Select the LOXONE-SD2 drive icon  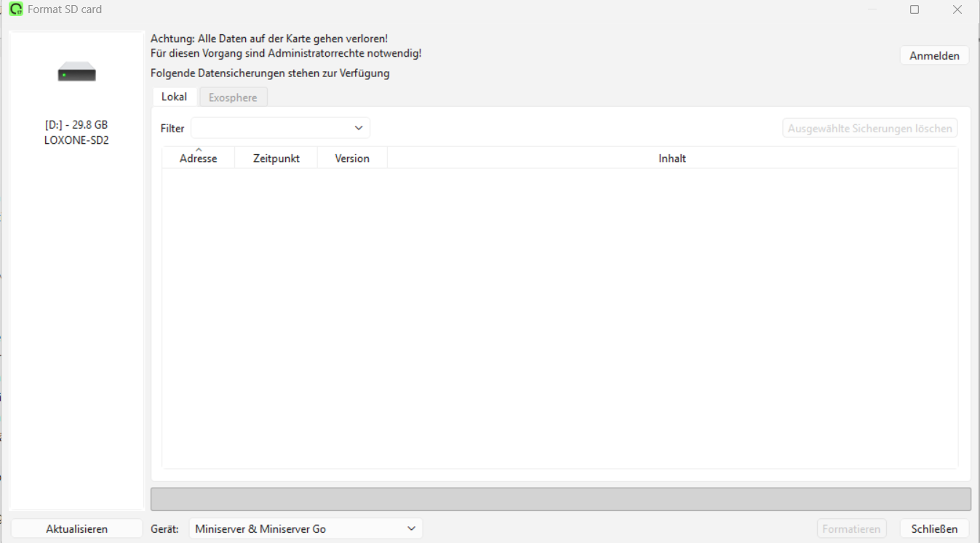[76, 72]
